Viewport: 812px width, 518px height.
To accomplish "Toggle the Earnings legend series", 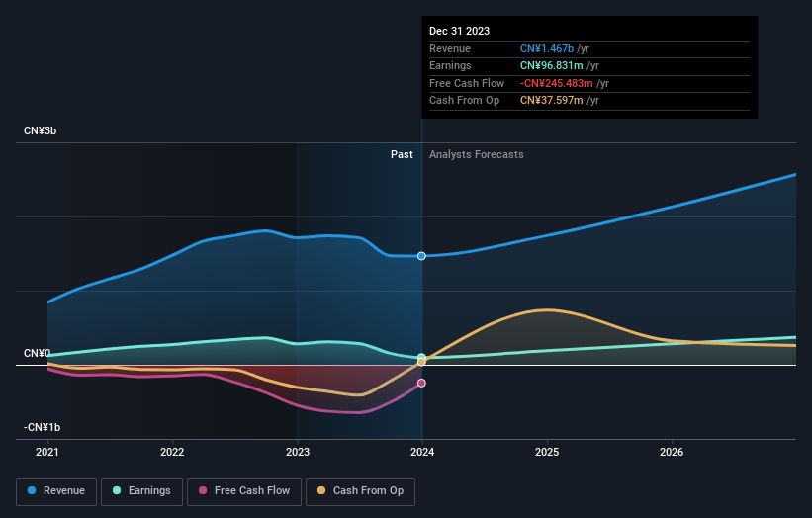I will 141,491.
